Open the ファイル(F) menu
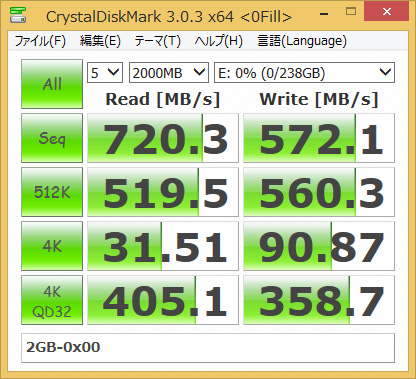The height and width of the screenshot is (379, 416). point(40,41)
